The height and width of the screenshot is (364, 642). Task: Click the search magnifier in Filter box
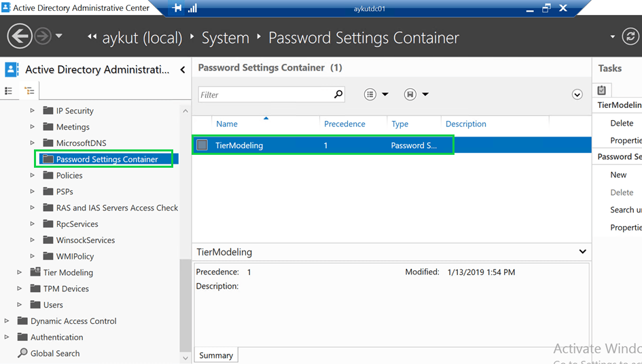point(338,94)
